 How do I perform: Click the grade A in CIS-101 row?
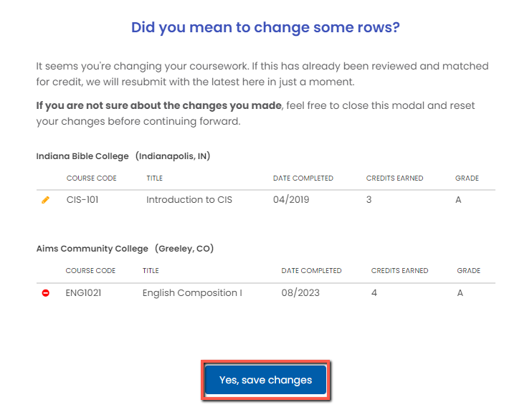coord(458,200)
